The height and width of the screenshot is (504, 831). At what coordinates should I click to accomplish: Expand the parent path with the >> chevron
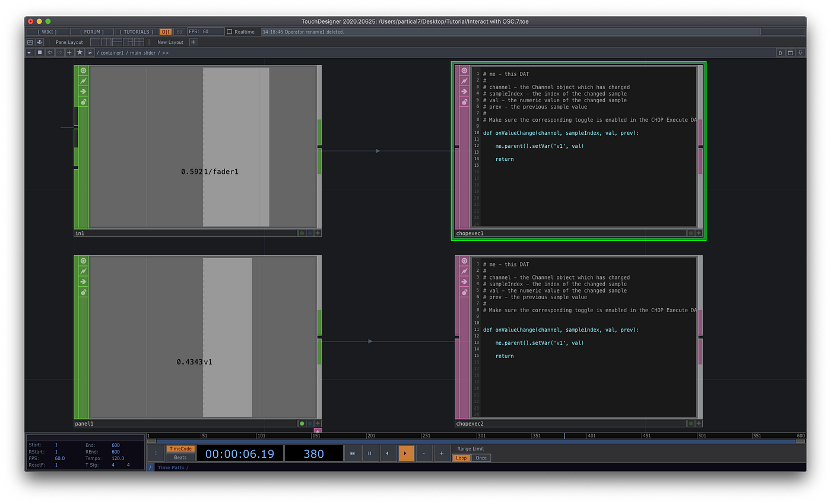pos(166,52)
